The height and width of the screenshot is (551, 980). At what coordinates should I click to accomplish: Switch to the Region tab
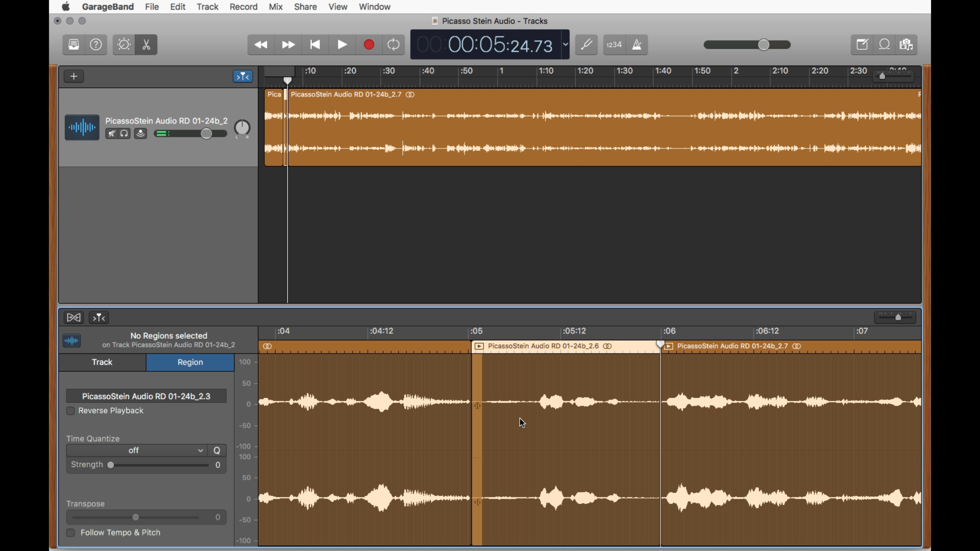coord(190,362)
